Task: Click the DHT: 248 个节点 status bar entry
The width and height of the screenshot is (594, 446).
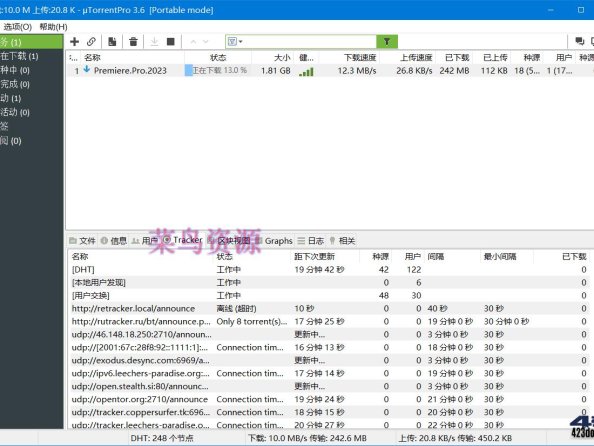Action: click(x=162, y=438)
